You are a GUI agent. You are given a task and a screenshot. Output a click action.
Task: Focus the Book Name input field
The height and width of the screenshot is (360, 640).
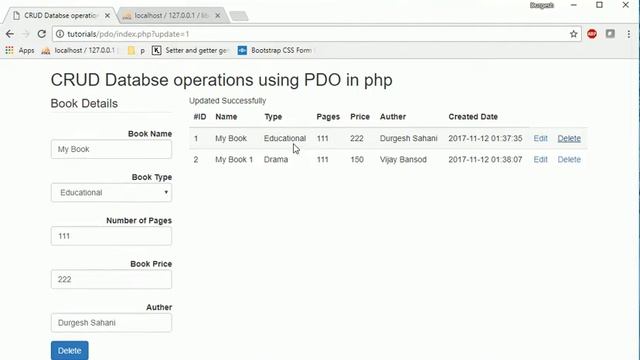(x=111, y=149)
